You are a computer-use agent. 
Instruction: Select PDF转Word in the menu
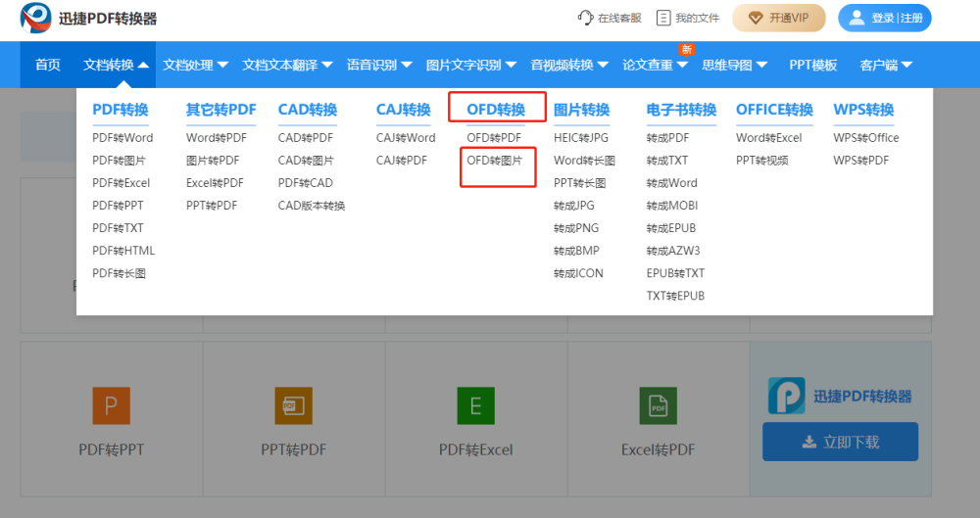point(122,137)
